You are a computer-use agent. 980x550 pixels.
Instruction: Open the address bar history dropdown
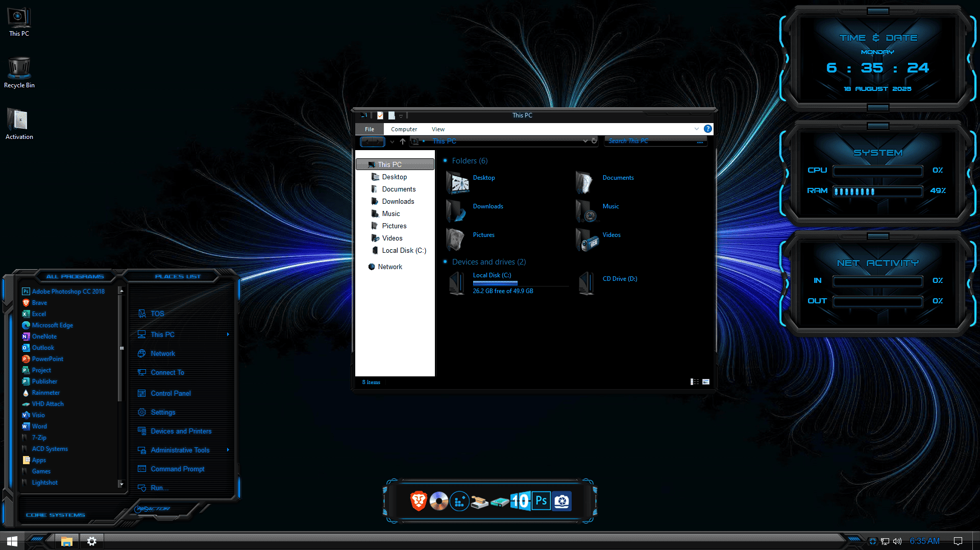pos(585,141)
